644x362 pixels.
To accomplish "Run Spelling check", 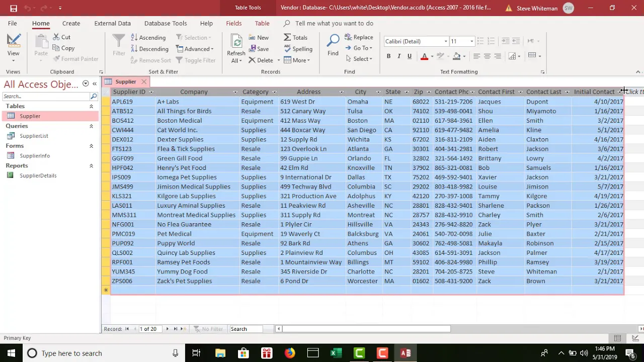I will (298, 49).
